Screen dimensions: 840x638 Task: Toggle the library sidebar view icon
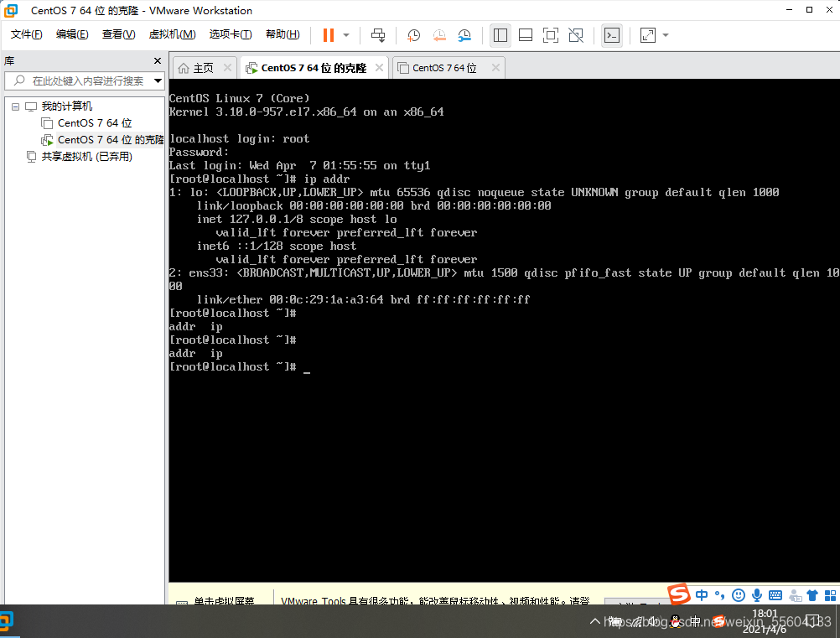click(500, 35)
